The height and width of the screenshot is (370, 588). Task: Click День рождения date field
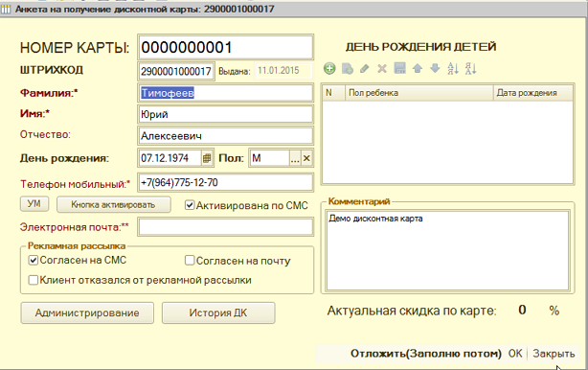click(x=170, y=158)
